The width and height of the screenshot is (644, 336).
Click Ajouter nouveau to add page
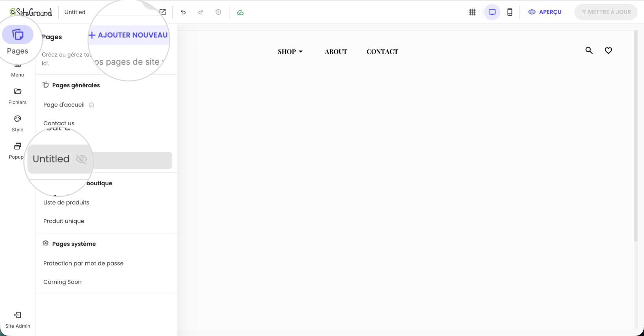(x=128, y=35)
